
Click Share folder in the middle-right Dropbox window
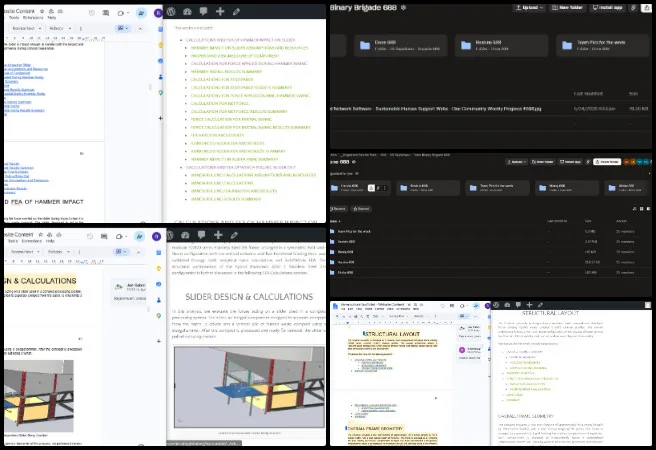pos(607,162)
